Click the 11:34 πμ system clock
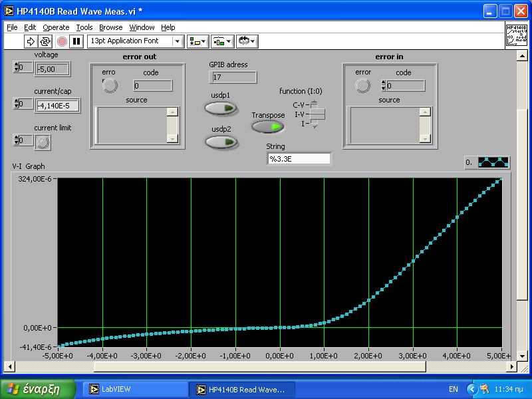The height and width of the screenshot is (399, 532). [x=509, y=389]
